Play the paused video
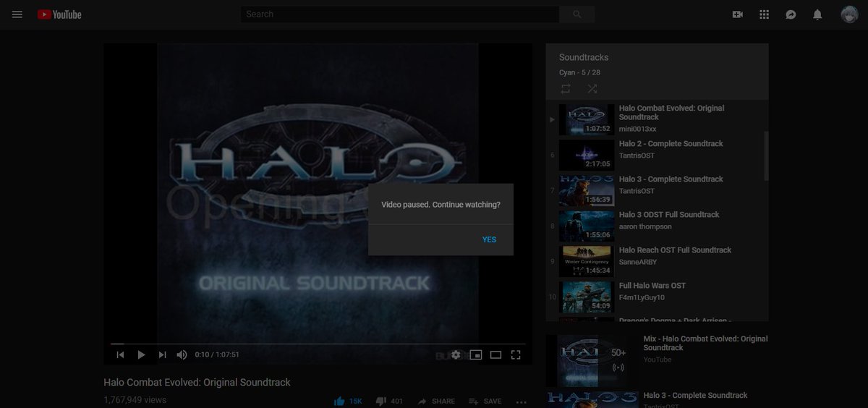Viewport: 868px width, 408px height. (141, 354)
